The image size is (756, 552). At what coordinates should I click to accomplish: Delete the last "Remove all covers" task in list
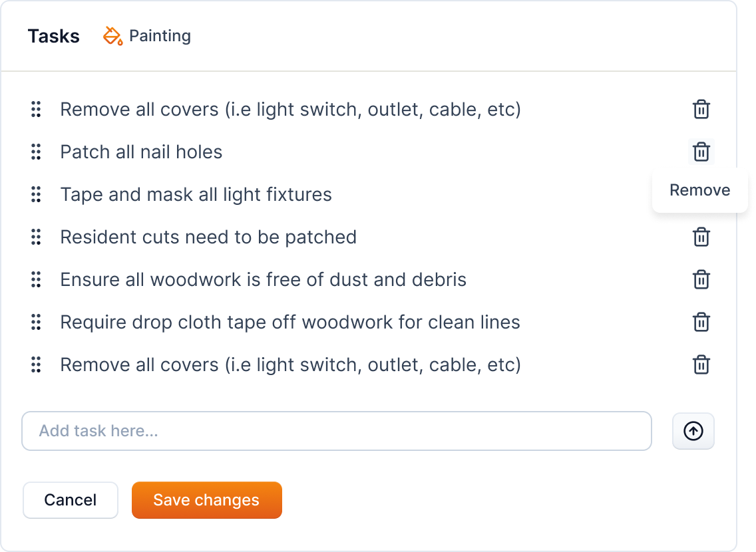tap(701, 364)
